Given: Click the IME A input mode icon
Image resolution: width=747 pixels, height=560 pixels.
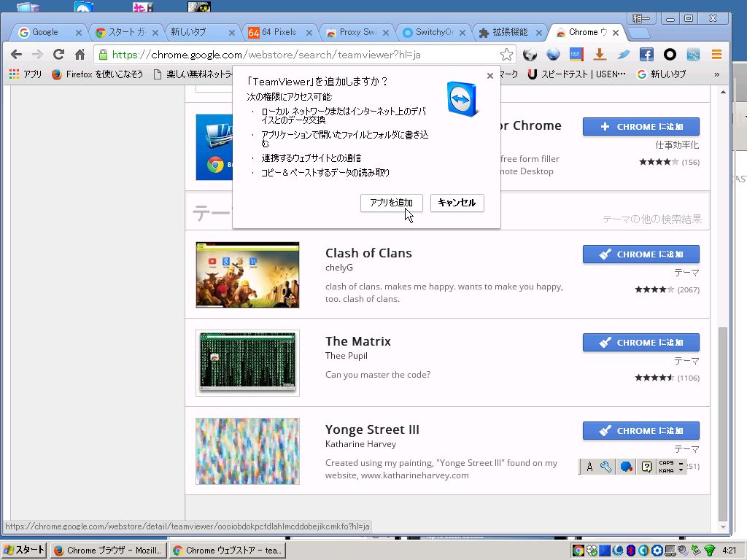Looking at the screenshot, I should [589, 467].
